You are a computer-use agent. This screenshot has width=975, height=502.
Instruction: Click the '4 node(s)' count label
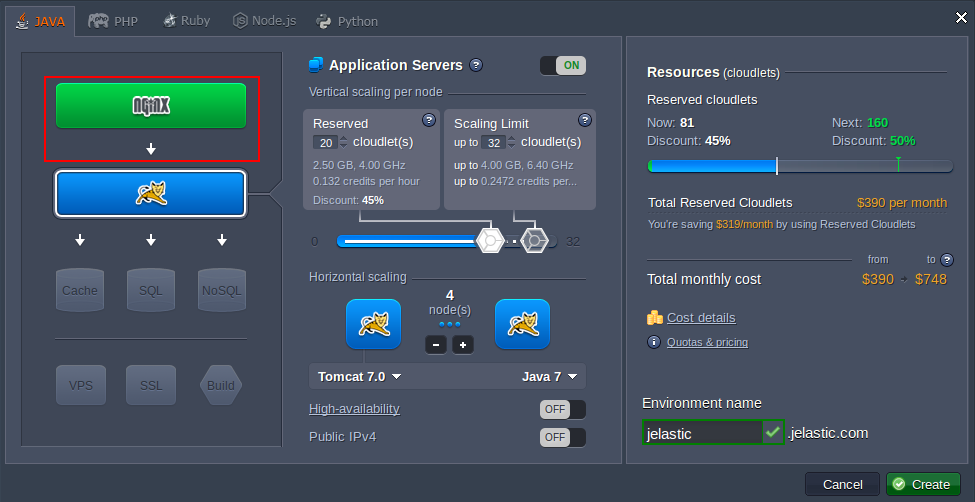coord(450,302)
